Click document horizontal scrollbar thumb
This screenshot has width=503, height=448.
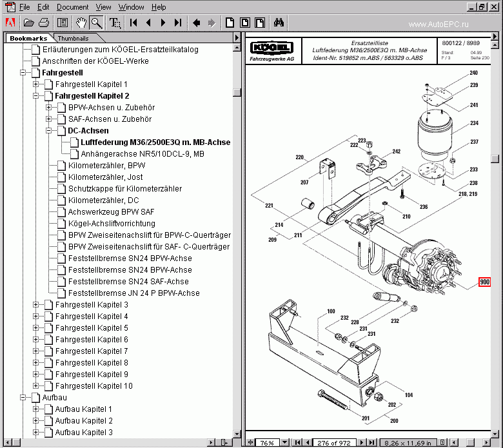pyautogui.click(x=470, y=443)
